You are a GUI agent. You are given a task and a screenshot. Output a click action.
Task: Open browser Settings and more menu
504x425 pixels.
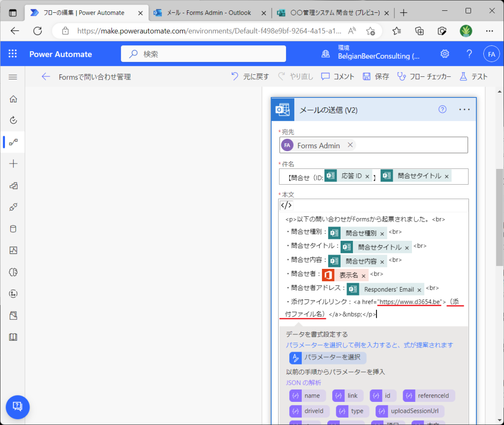(489, 31)
